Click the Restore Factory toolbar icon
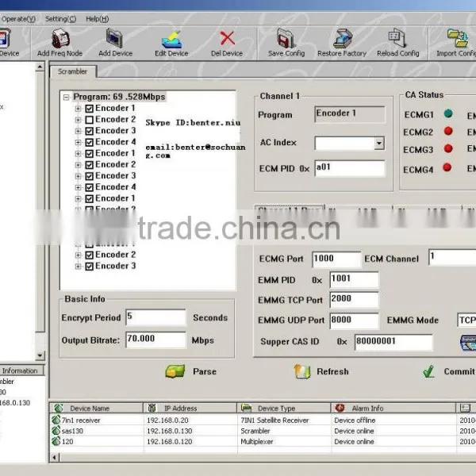The height and width of the screenshot is (476, 476). coord(343,38)
